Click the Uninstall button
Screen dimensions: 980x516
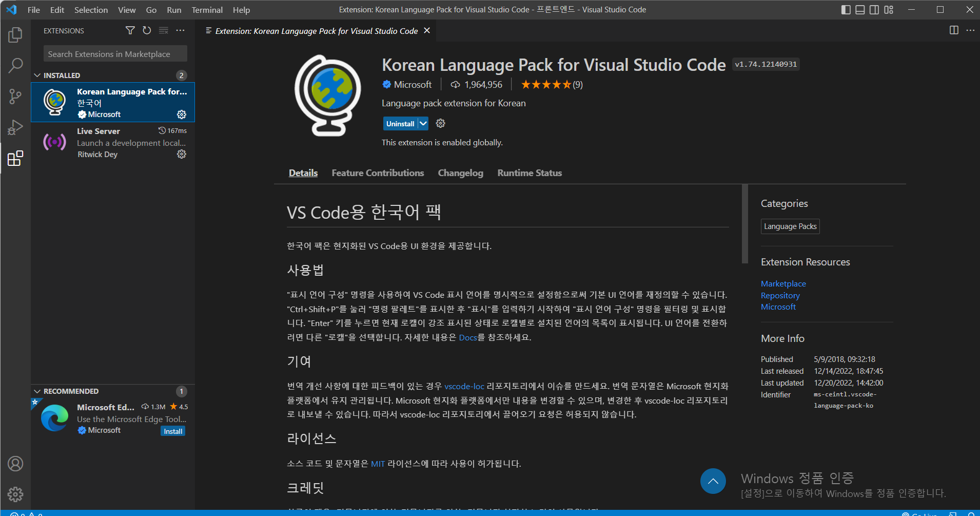400,123
